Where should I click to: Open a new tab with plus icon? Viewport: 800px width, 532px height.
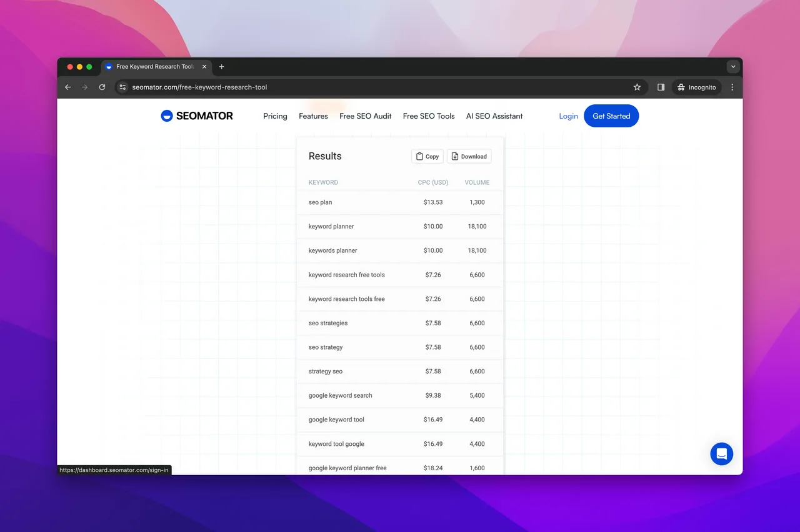tap(221, 67)
